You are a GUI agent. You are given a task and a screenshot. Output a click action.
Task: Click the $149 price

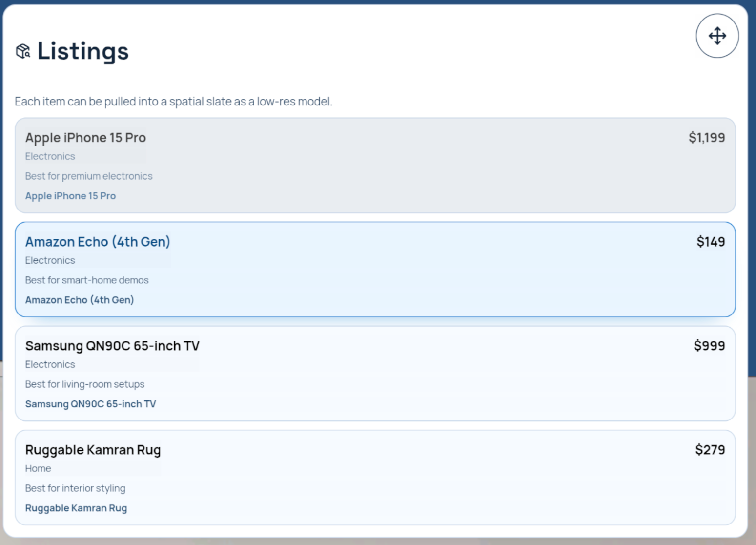pos(711,242)
